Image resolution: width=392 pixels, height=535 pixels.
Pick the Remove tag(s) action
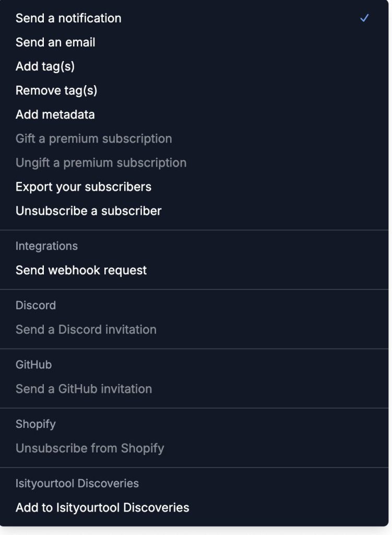[x=194, y=90]
